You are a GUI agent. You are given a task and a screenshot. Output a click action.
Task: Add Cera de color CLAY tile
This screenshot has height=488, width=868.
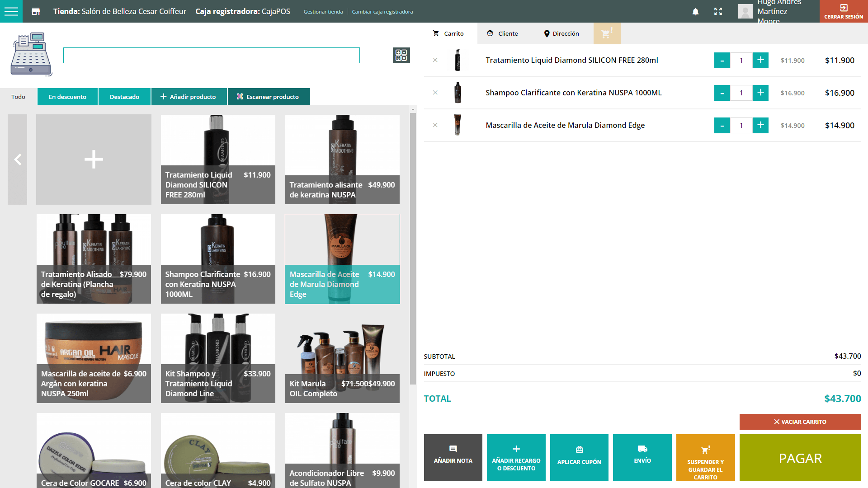(218, 450)
